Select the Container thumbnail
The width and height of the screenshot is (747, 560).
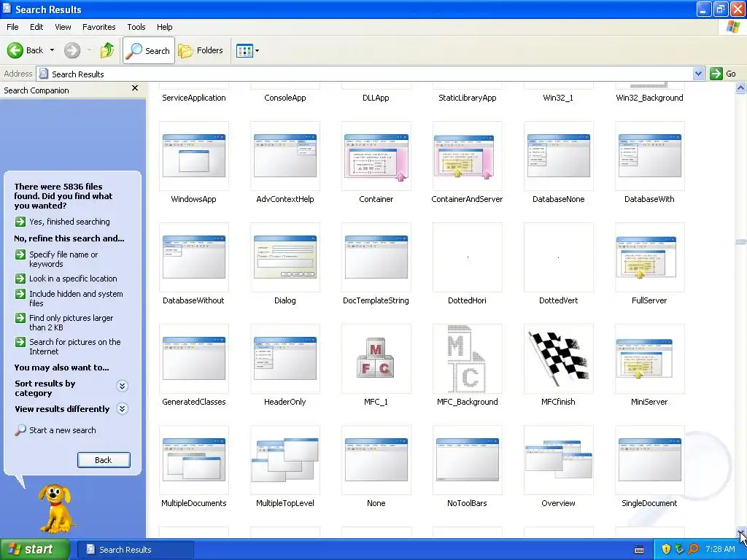(376, 156)
